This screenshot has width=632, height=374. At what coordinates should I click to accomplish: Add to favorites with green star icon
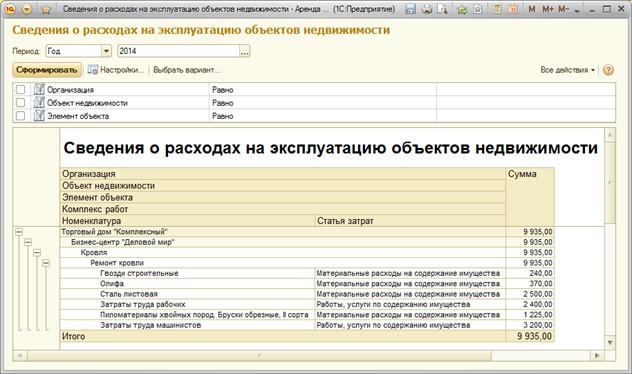pos(462,9)
